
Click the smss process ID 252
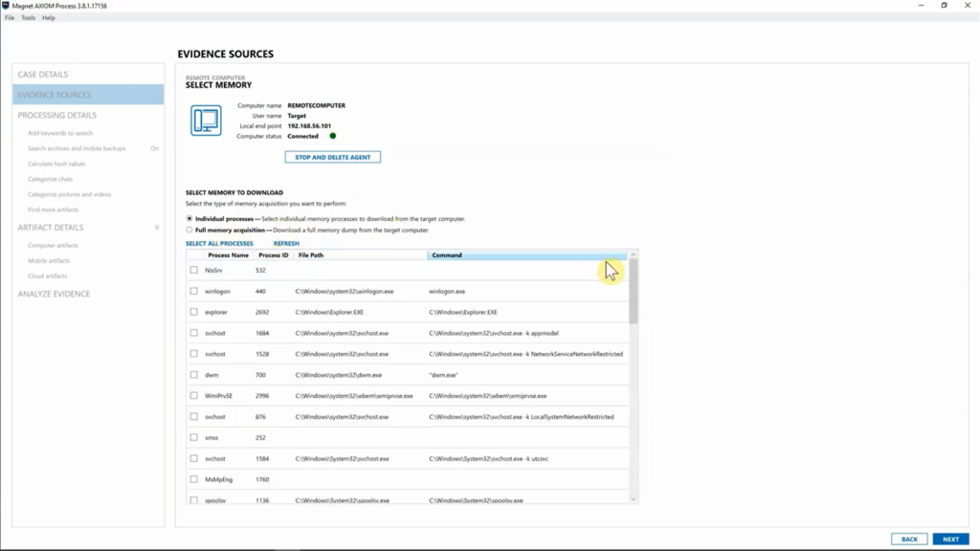(x=260, y=438)
